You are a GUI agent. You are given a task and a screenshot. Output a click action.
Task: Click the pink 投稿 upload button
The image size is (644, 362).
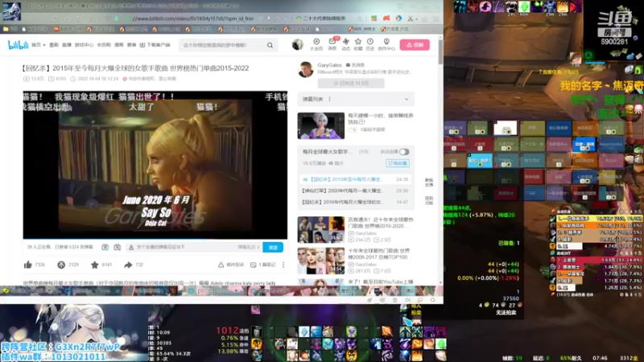pos(415,45)
